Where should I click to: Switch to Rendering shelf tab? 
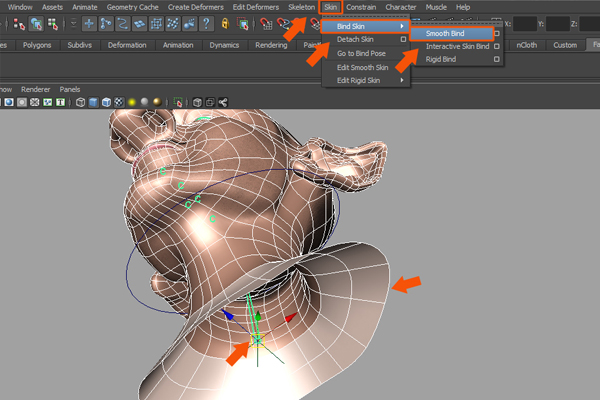coord(271,45)
